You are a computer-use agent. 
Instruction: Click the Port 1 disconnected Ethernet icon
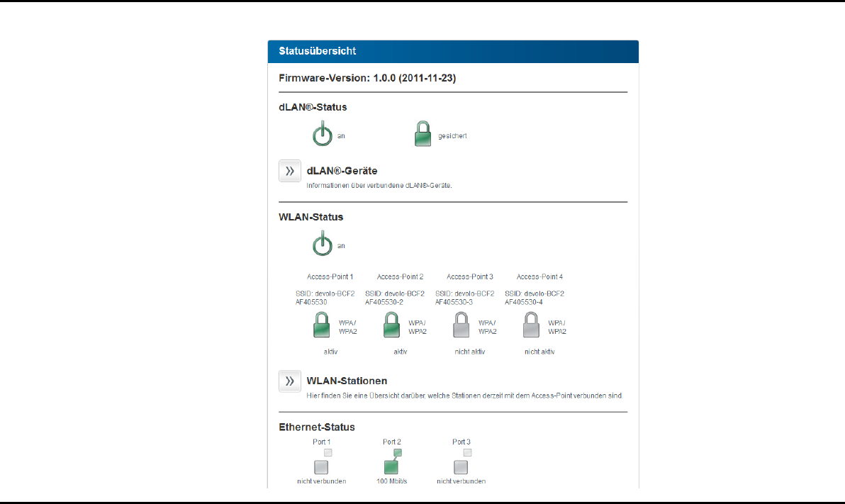323,461
